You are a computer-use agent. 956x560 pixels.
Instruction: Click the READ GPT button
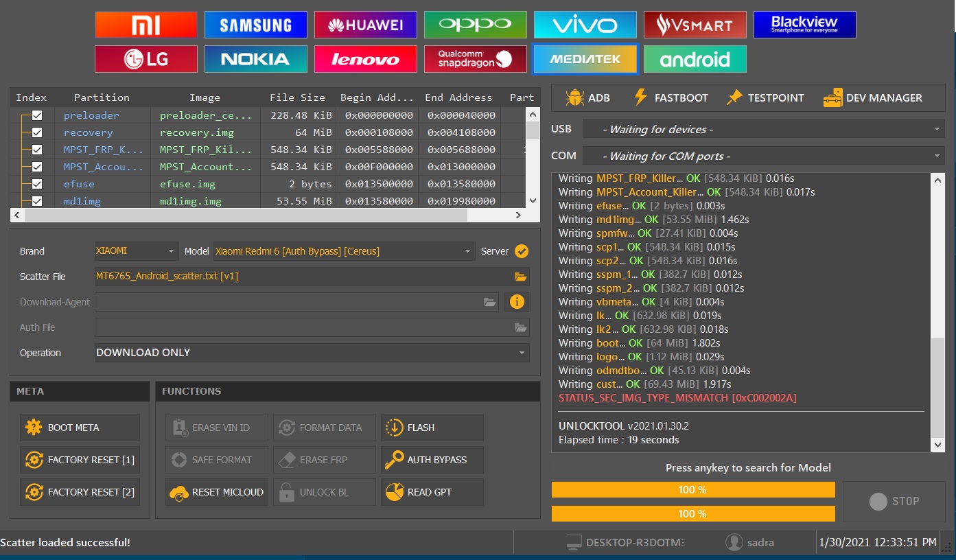(432, 492)
